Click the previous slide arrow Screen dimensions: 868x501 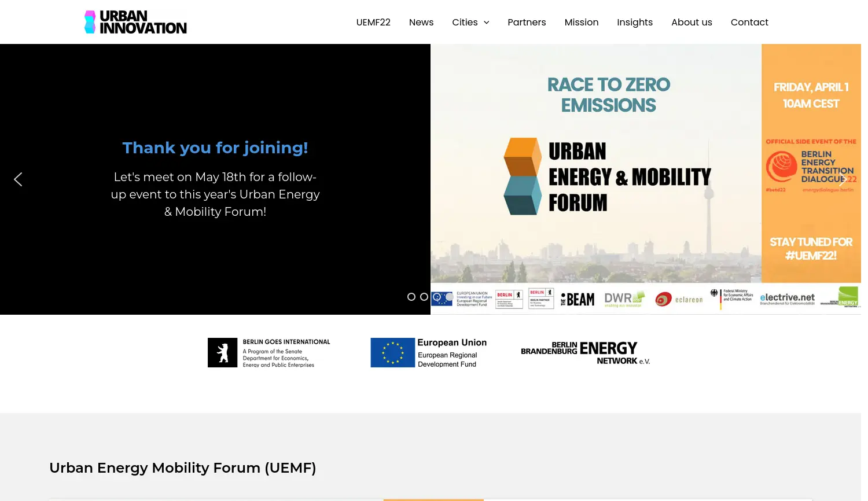point(18,179)
